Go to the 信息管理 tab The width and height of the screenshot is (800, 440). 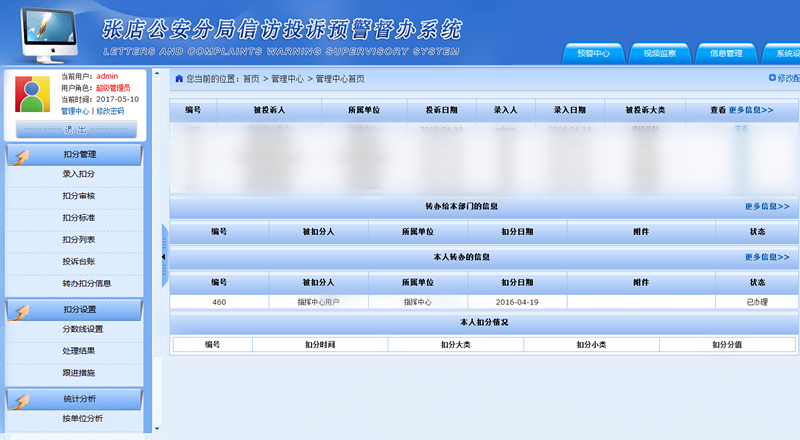point(725,54)
